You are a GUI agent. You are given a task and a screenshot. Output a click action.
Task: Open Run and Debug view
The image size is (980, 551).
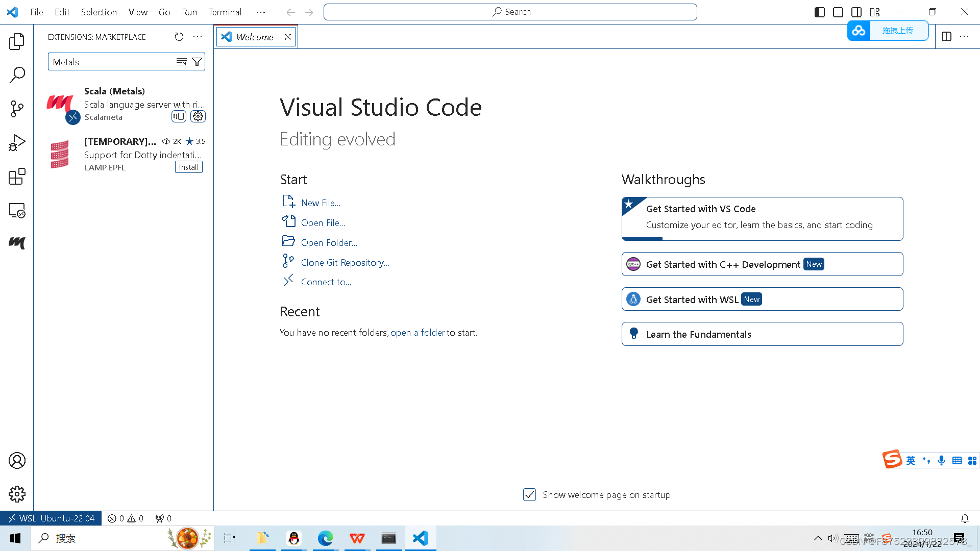point(17,143)
